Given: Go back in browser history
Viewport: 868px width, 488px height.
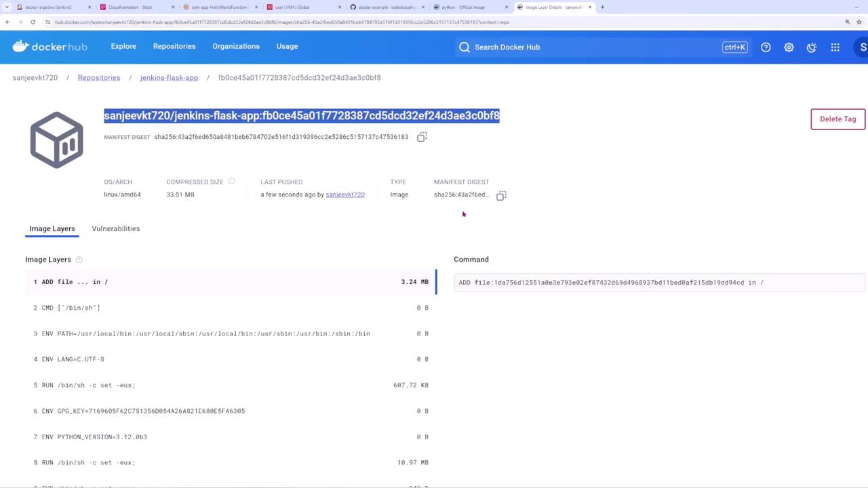Looking at the screenshot, I should click(7, 22).
